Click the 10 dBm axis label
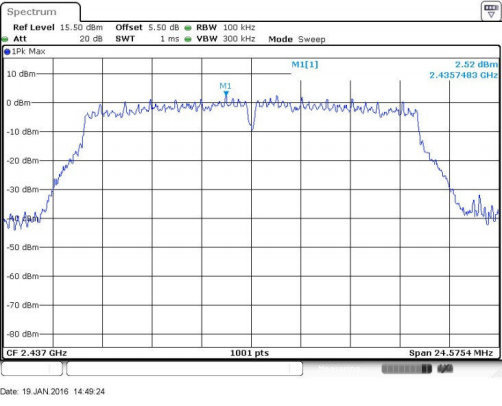 (x=21, y=74)
